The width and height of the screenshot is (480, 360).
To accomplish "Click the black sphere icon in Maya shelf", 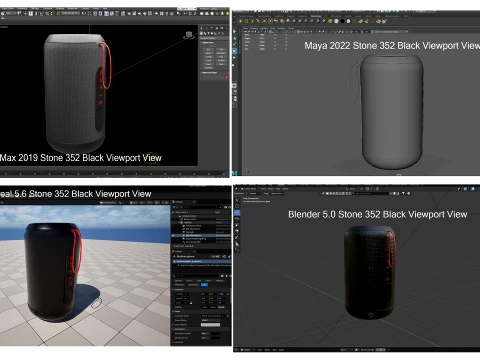I will [342, 21].
